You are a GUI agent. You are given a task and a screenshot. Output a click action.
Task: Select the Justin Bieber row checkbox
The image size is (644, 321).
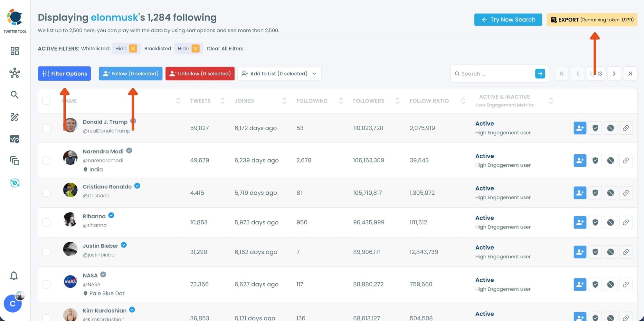46,252
